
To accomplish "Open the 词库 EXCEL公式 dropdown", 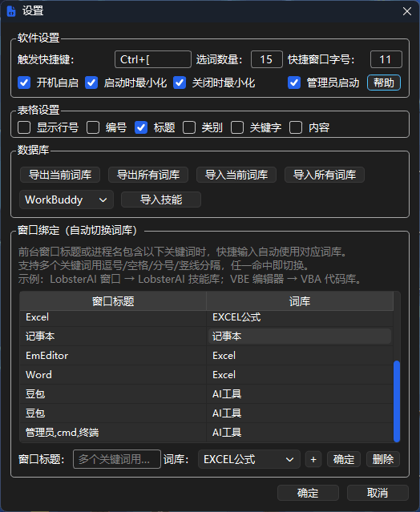I will [249, 459].
